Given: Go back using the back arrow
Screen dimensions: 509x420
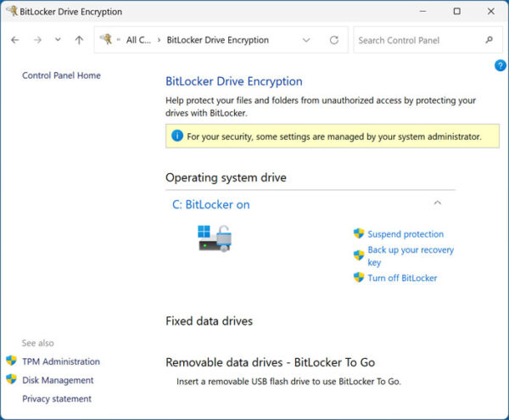Looking at the screenshot, I should click(15, 40).
